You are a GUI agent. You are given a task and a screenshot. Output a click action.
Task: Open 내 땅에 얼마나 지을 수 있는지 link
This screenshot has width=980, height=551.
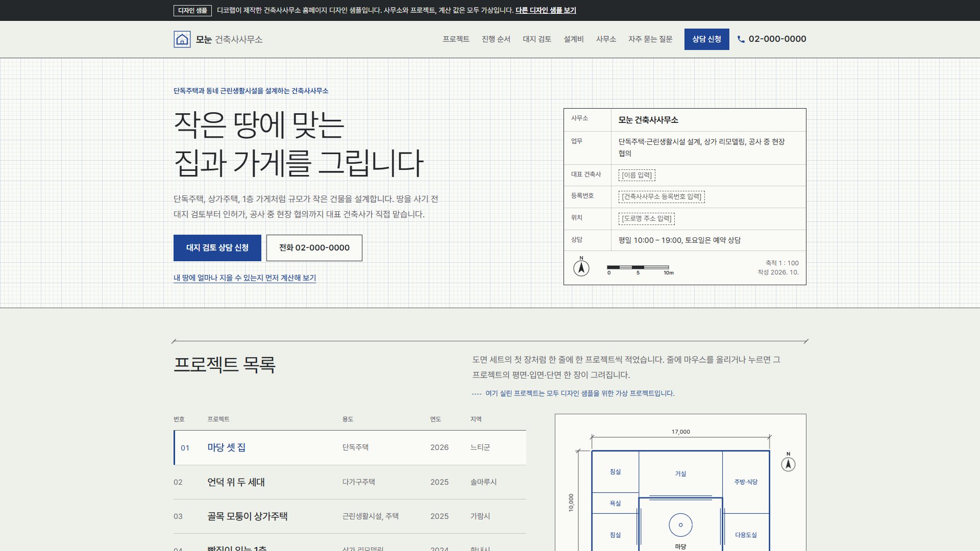click(x=244, y=278)
